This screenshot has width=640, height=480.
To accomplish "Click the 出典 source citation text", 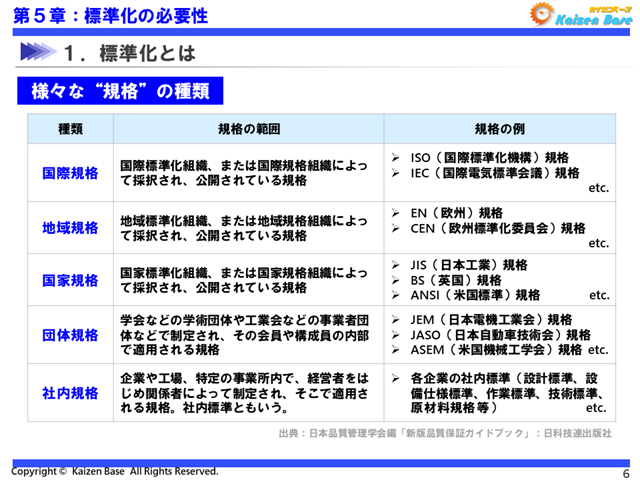I will pos(444,434).
